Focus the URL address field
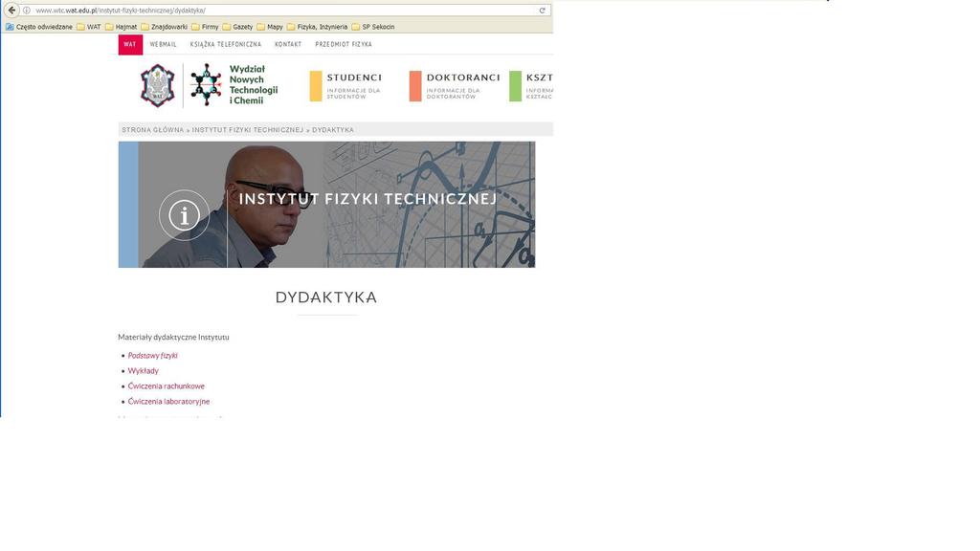The height and width of the screenshot is (551, 980). 284,10
